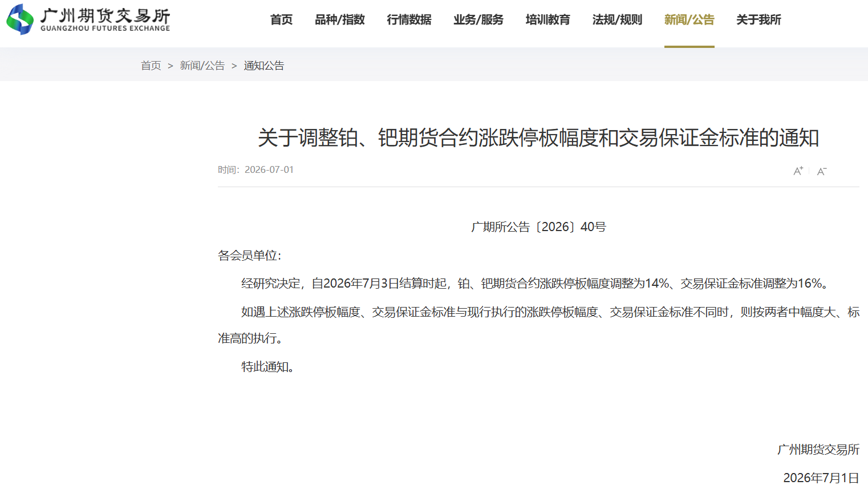Screen dimensions: 868x485
Task: Increase font size with A+ icon
Action: tap(798, 171)
